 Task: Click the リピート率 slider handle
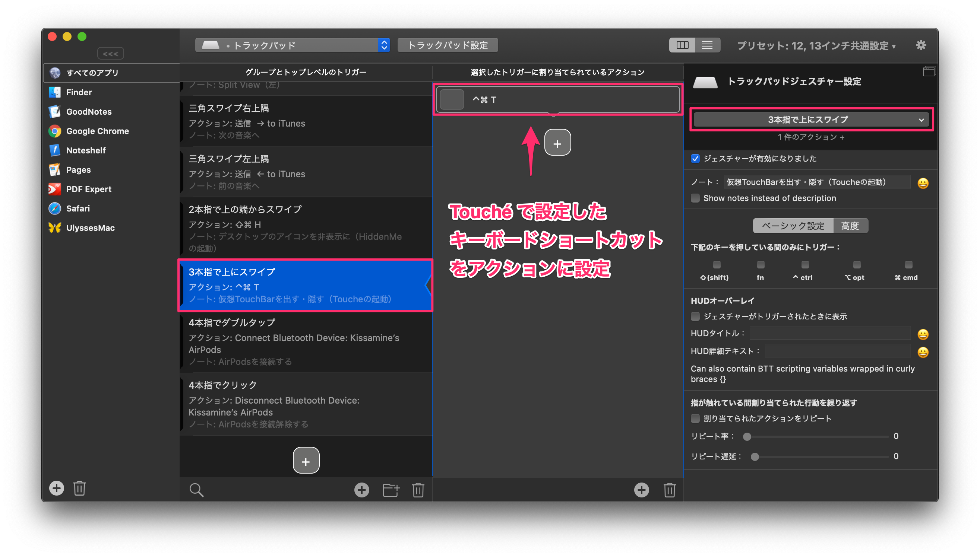pyautogui.click(x=747, y=436)
